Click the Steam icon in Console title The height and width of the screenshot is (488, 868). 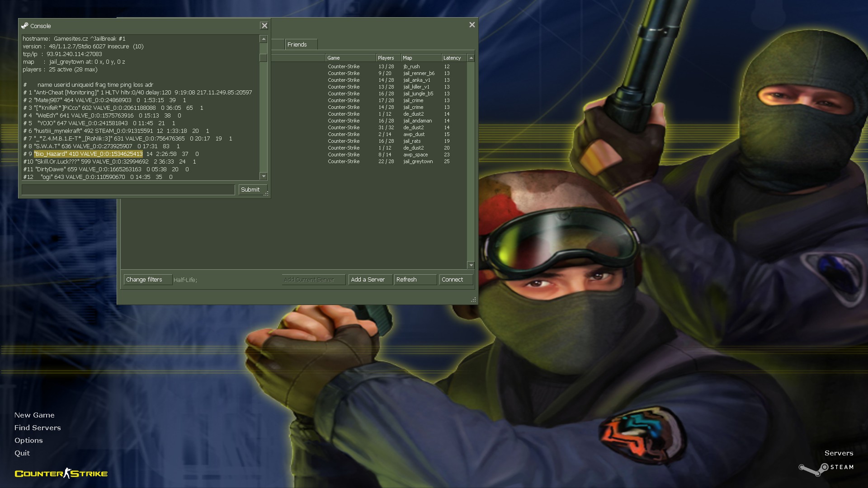pos(24,26)
